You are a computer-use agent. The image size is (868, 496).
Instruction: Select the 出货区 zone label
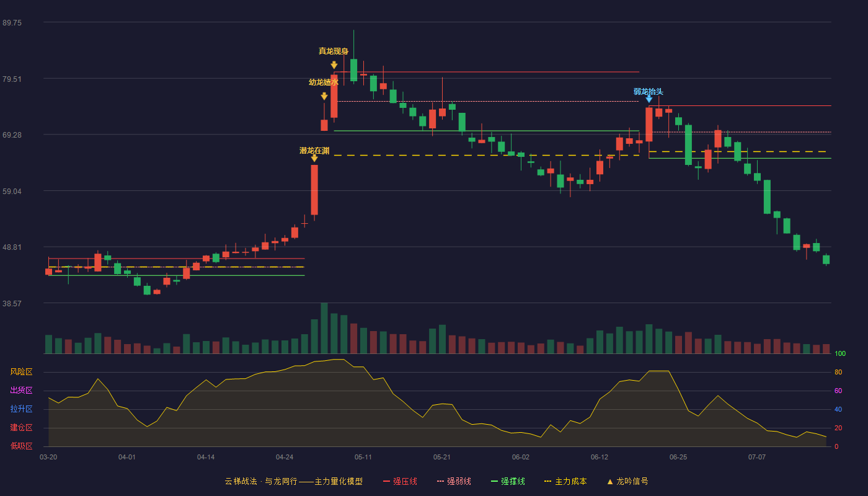pyautogui.click(x=21, y=391)
